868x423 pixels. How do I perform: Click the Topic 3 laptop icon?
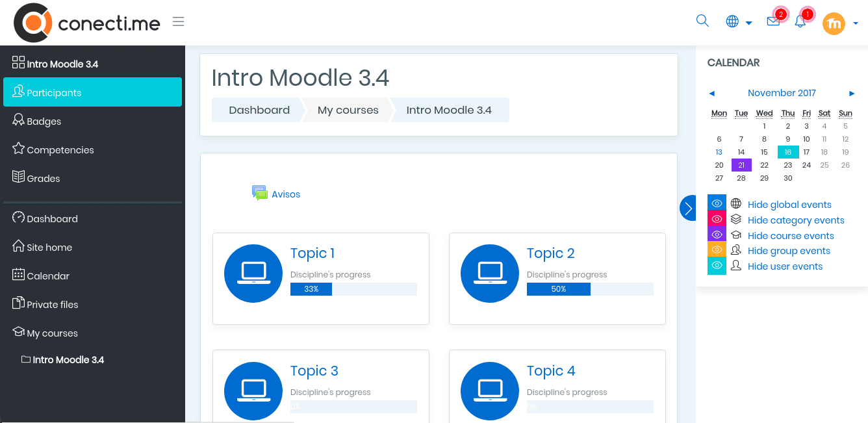[253, 391]
